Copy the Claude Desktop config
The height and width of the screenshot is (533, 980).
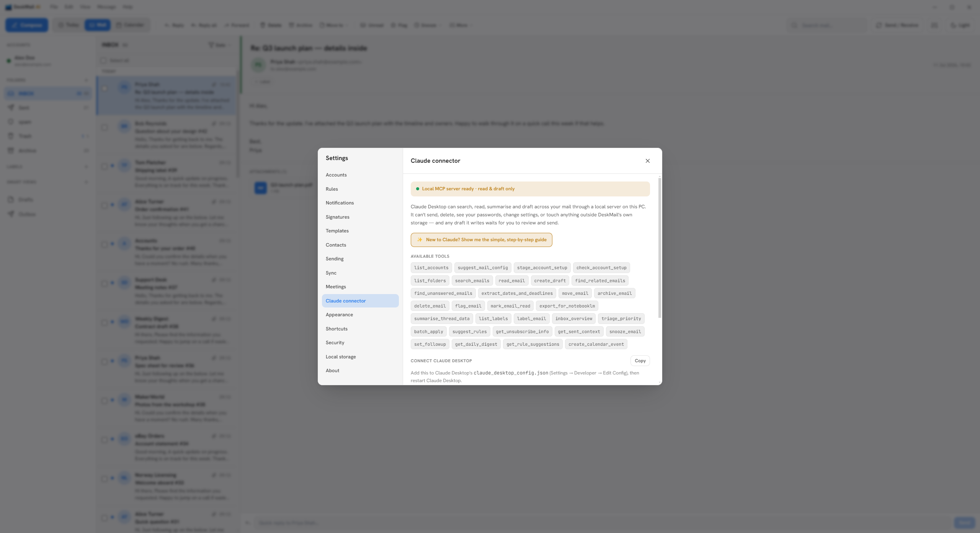point(640,361)
